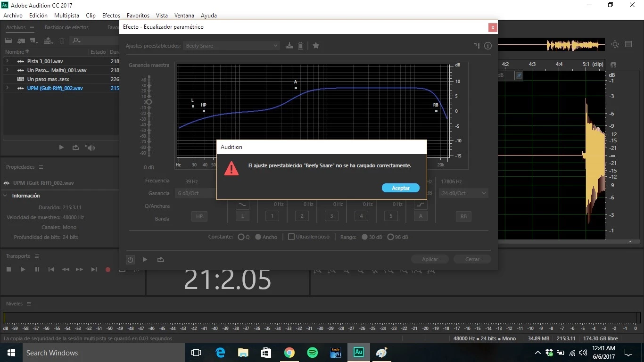This screenshot has height=362, width=644.
Task: Click the search magnifier in Archivos panel
Action: pos(76,41)
